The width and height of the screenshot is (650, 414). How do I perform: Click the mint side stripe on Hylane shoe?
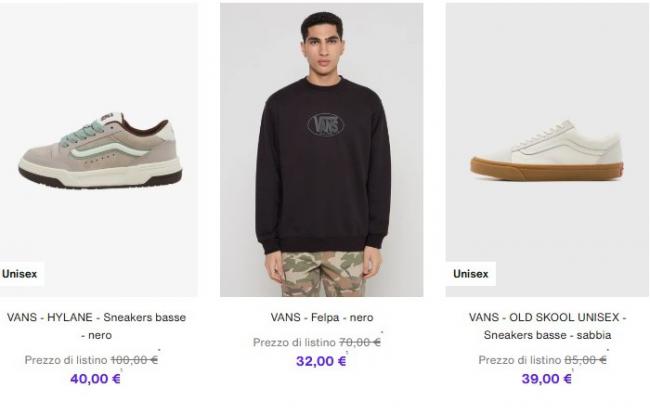click(x=109, y=150)
